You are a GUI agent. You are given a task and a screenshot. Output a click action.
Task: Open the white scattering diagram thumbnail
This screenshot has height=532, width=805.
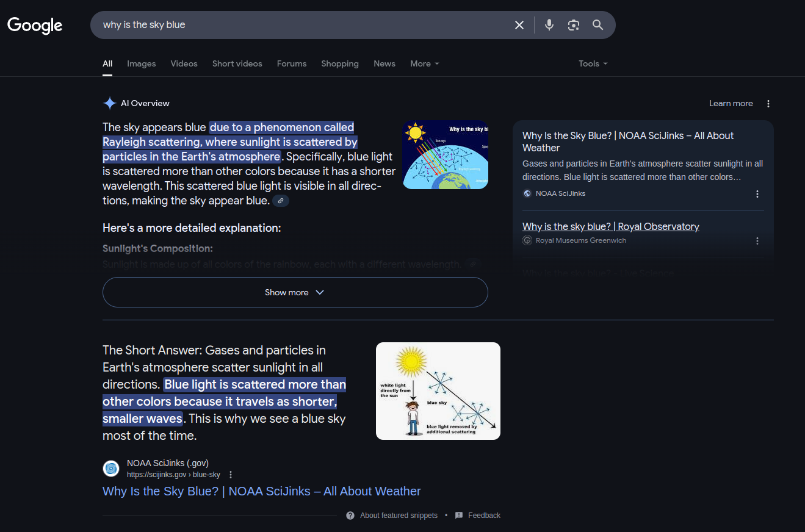pyautogui.click(x=438, y=391)
